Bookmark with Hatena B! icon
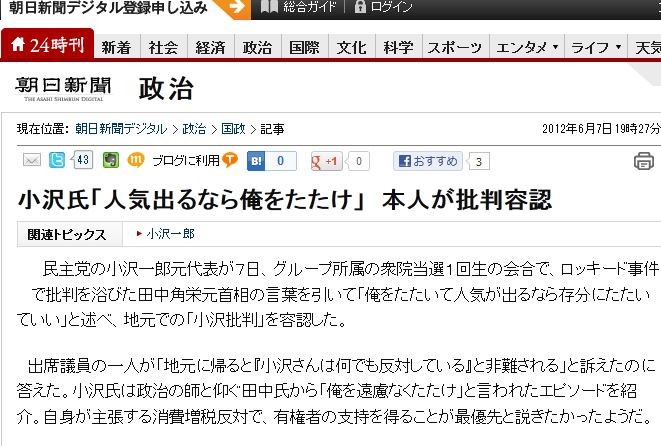The height and width of the screenshot is (446, 661). tap(256, 161)
